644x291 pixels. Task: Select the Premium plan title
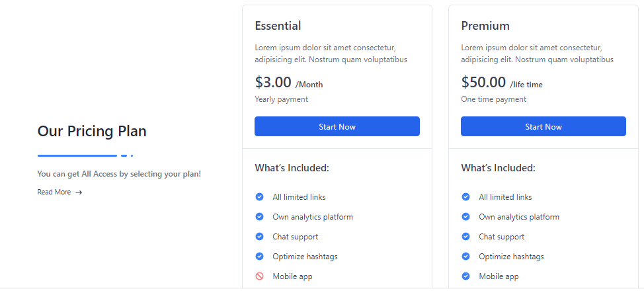click(485, 26)
